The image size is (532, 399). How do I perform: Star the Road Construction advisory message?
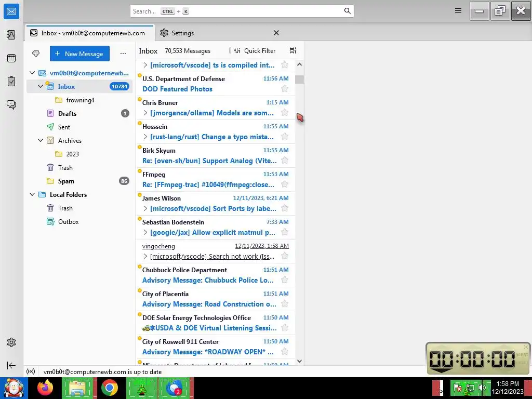click(285, 304)
